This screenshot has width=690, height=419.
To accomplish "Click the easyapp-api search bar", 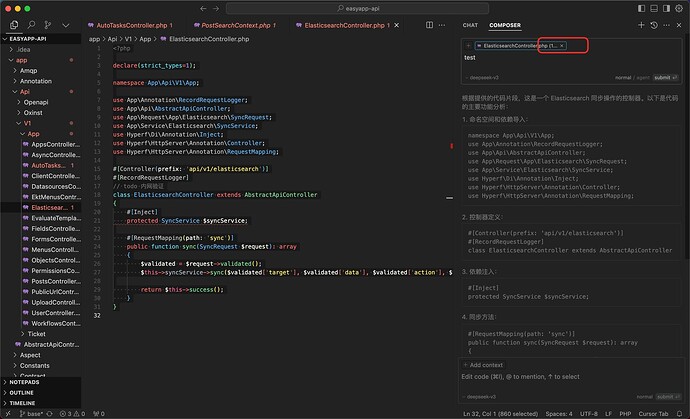I will (357, 8).
